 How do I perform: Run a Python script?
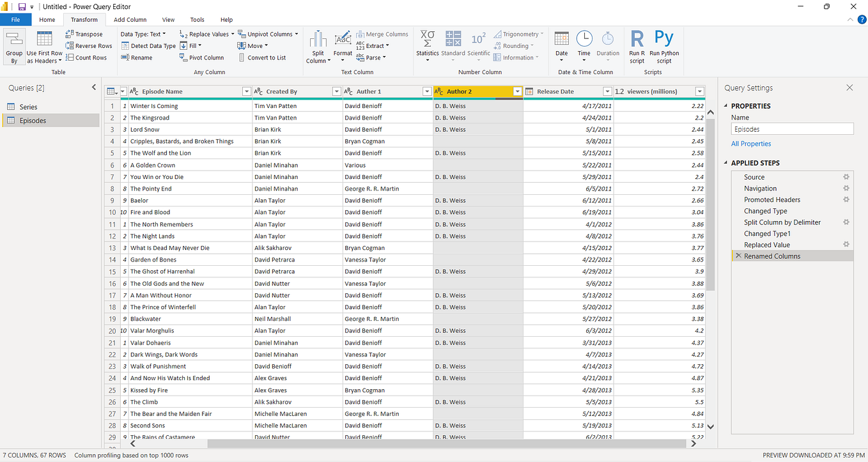point(663,46)
